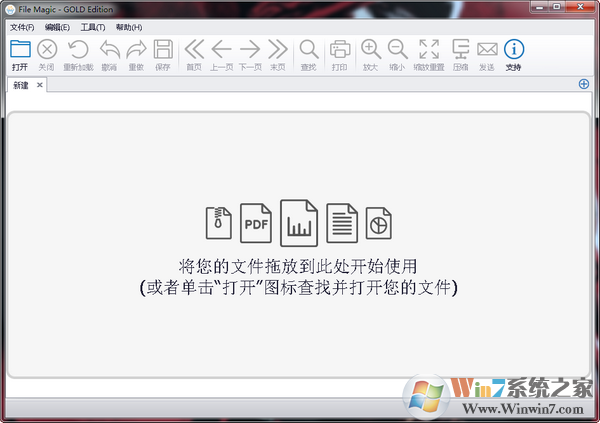Open the 帮助(H) menu
The image size is (600, 423).
click(129, 28)
